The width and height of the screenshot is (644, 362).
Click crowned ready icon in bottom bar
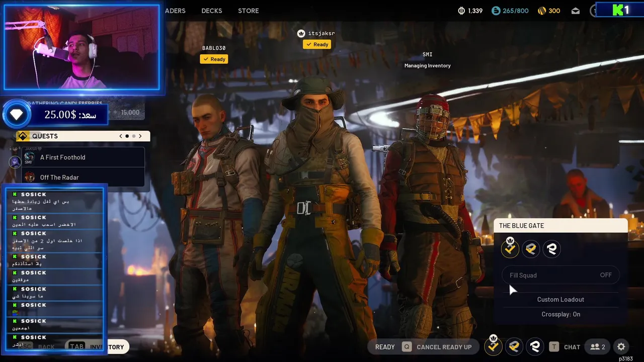(493, 345)
